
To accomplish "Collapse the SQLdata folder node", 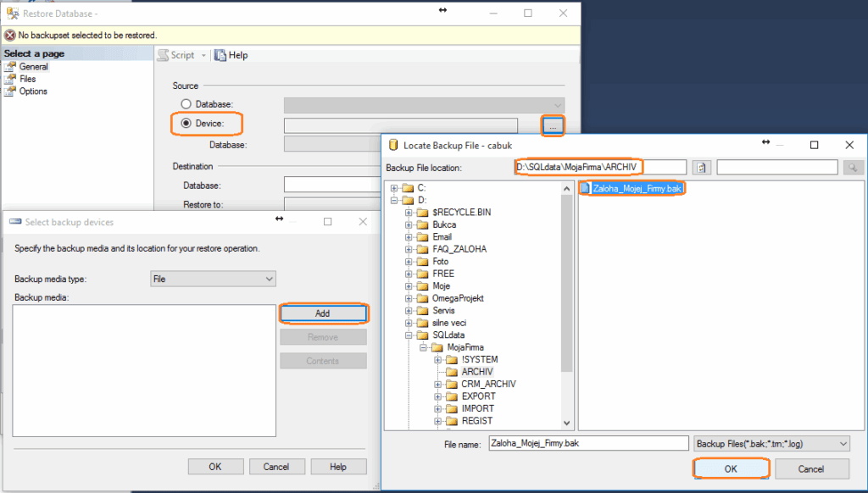I will [409, 335].
